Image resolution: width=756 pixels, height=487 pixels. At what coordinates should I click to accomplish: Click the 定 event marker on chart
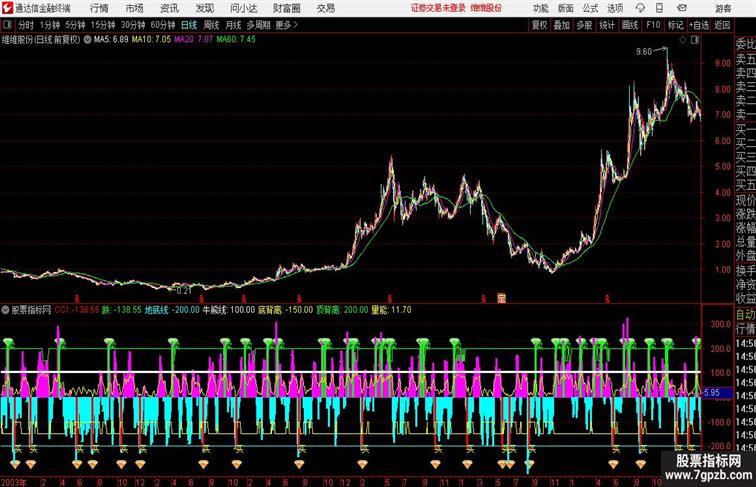tap(501, 298)
